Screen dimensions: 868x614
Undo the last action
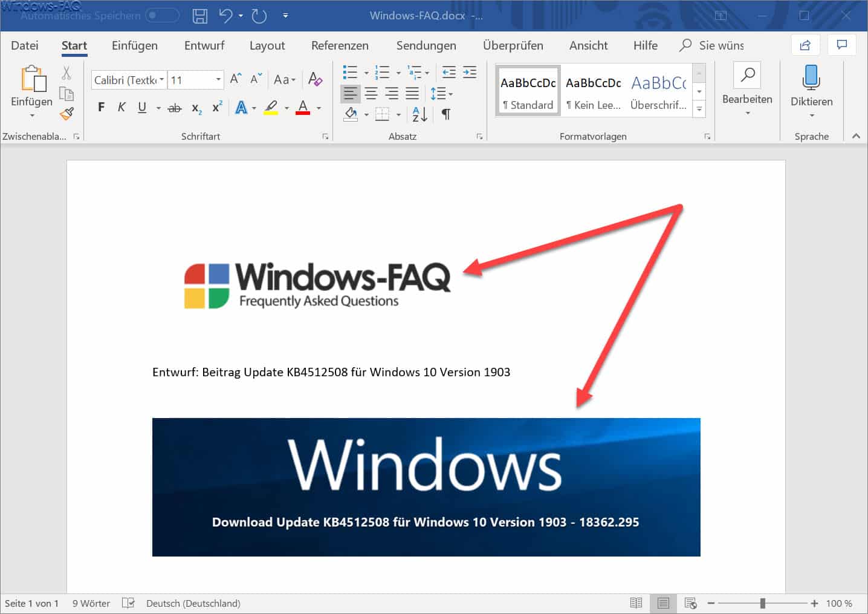(225, 16)
